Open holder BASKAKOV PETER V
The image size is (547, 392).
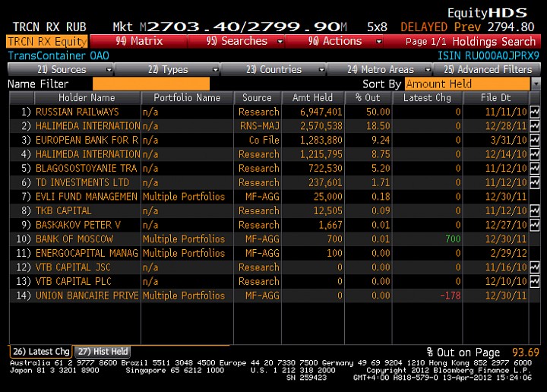click(78, 225)
